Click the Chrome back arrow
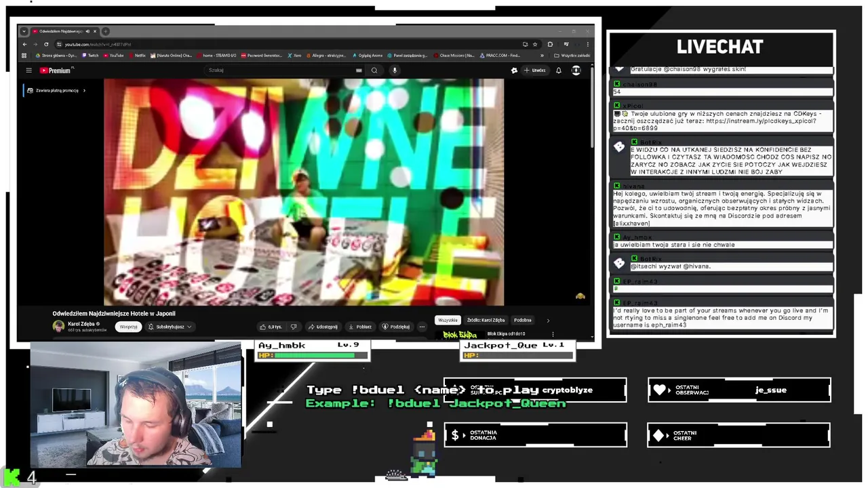868x488 pixels. [24, 45]
